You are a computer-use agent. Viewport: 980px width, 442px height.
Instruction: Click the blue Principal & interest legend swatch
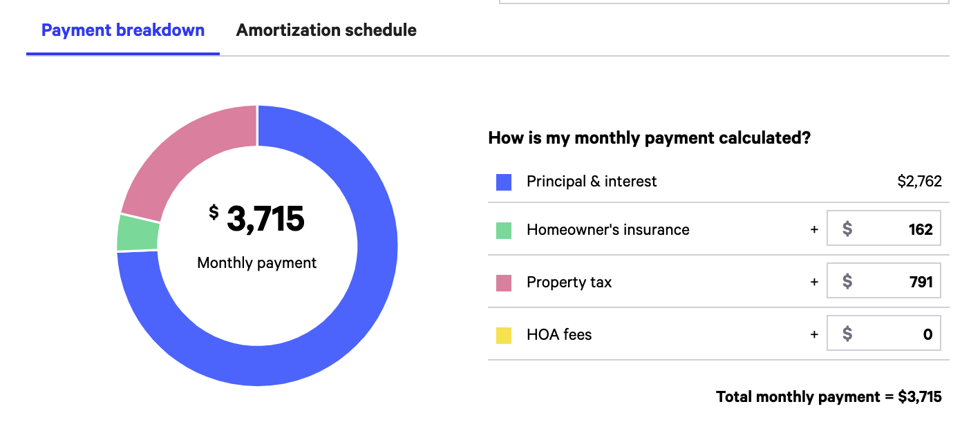(504, 182)
